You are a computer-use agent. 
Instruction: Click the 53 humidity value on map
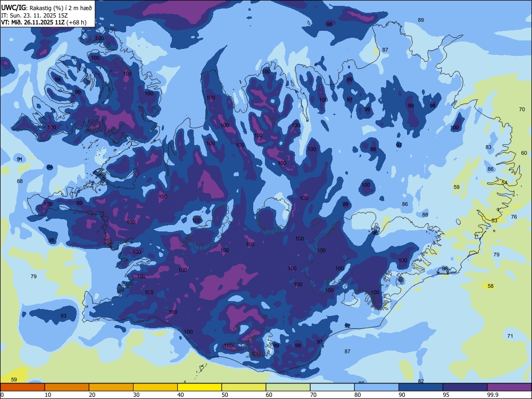pyautogui.click(x=494, y=221)
